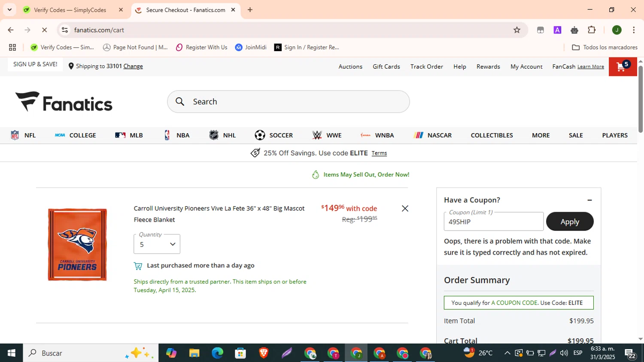Collapse the Have a Coupon section
The height and width of the screenshot is (362, 644).
tap(589, 200)
